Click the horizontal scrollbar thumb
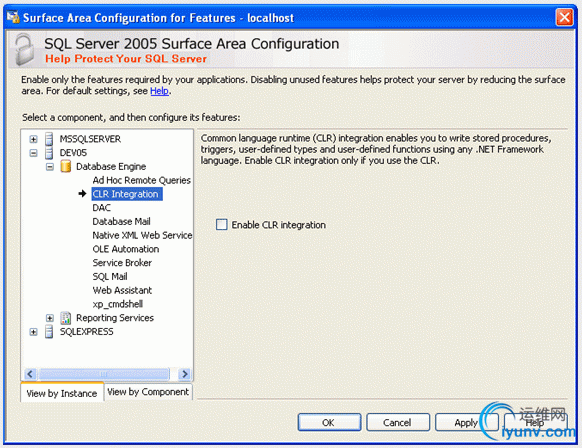 click(104, 374)
